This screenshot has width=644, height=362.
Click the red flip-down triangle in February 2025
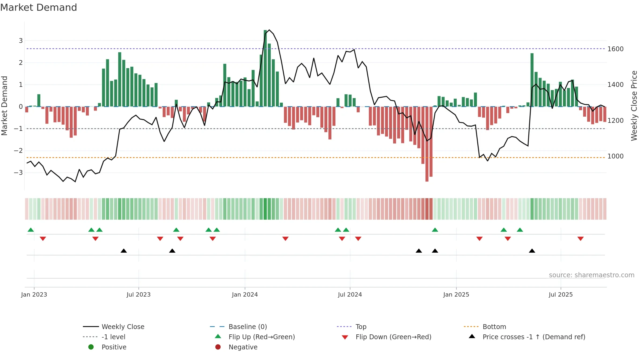click(480, 239)
